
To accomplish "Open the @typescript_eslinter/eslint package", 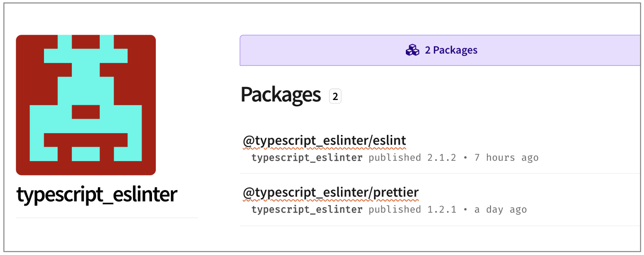I will (x=324, y=141).
